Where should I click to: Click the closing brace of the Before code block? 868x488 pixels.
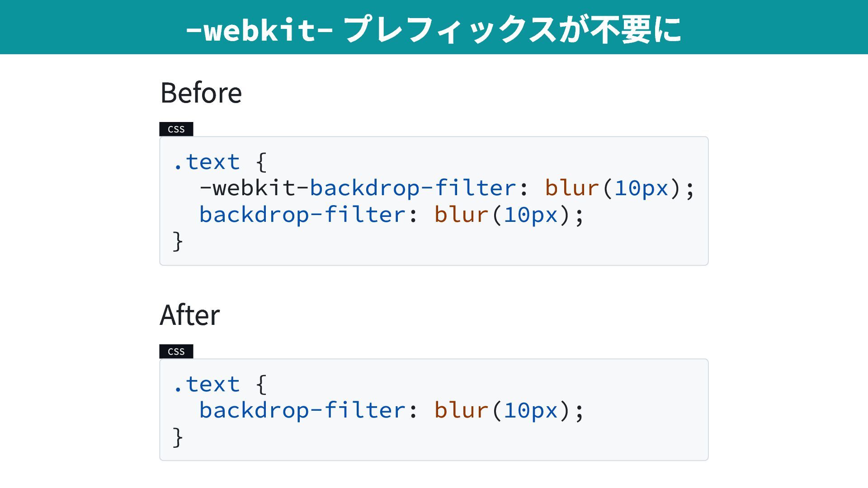point(178,241)
